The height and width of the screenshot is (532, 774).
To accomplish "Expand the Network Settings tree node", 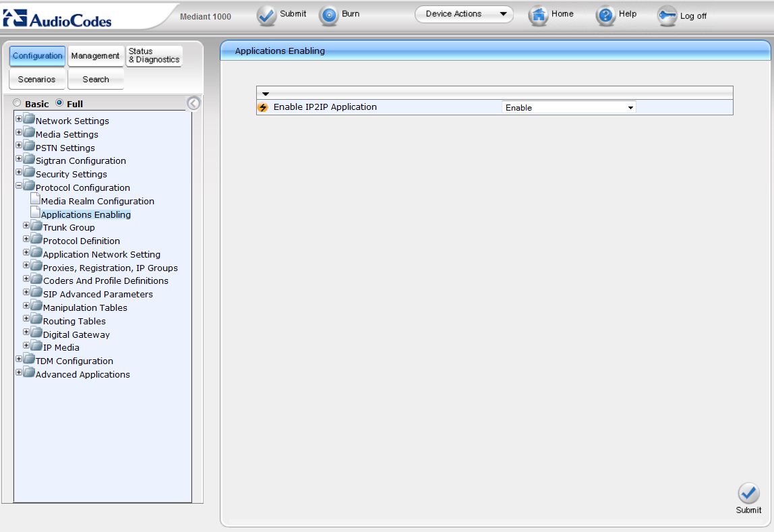I will pos(19,119).
